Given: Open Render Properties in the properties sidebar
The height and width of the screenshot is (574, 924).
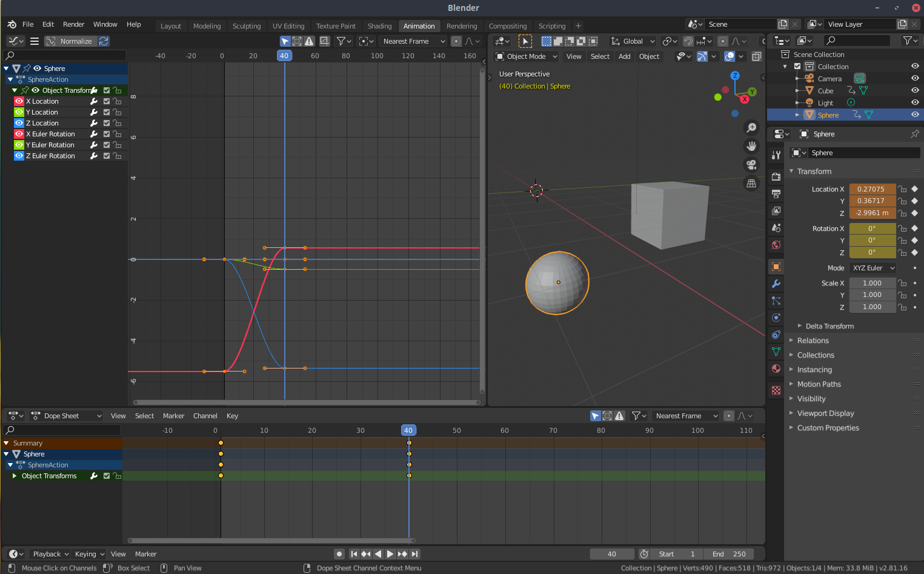Looking at the screenshot, I should coord(776,176).
